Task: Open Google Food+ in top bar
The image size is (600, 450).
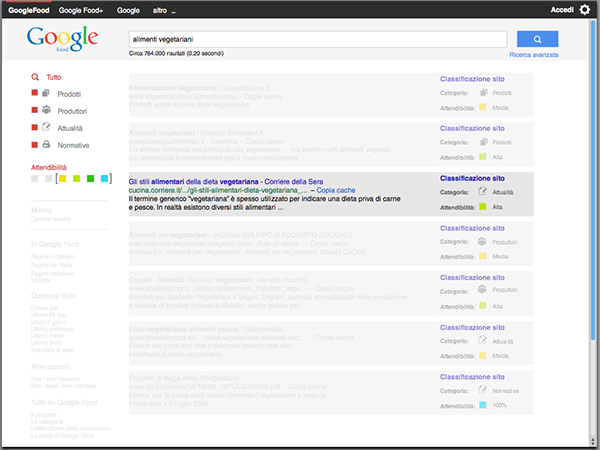Action: point(81,10)
